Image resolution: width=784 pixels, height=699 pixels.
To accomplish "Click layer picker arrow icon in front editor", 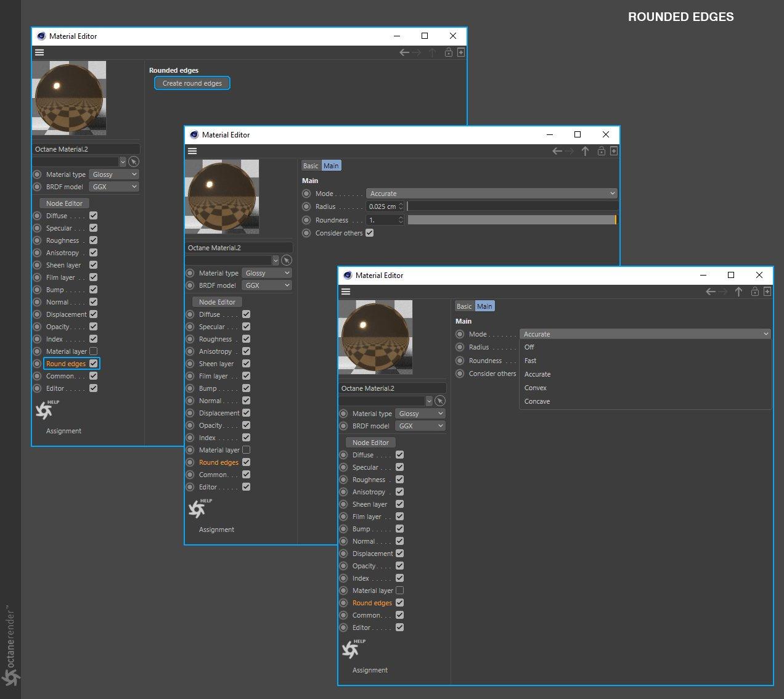I will pyautogui.click(x=440, y=401).
